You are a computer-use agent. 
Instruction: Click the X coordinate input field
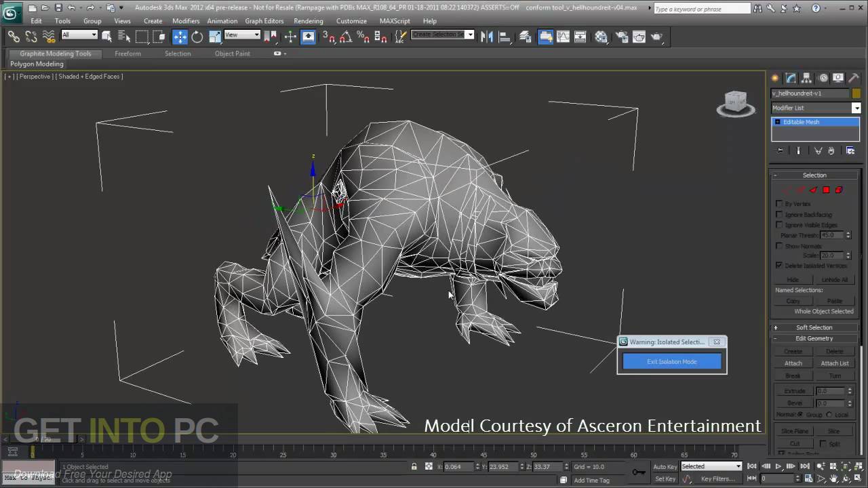point(459,466)
